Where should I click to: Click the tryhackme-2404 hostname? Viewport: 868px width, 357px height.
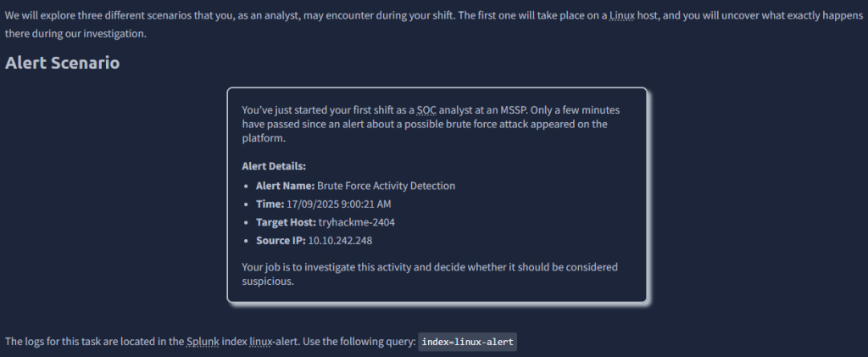pyautogui.click(x=357, y=222)
